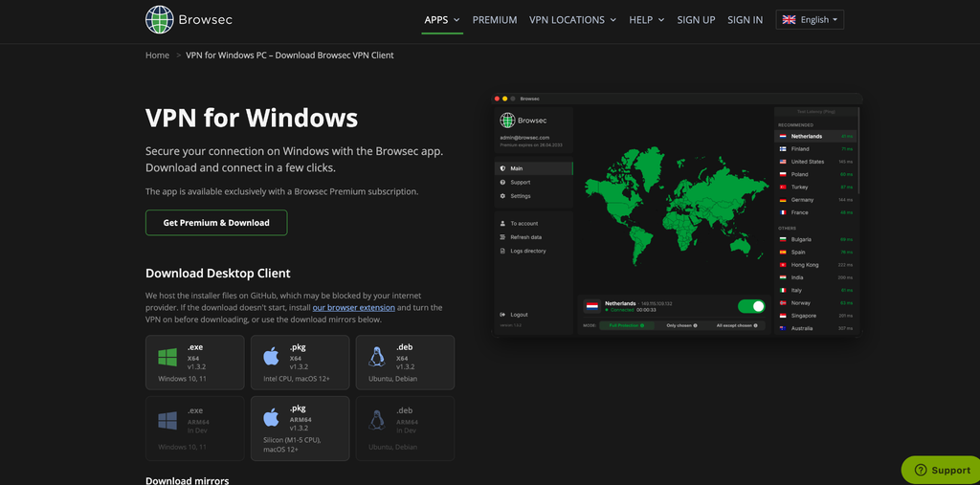This screenshot has height=485, width=980.
Task: Select Poland in the server list
Action: [816, 174]
